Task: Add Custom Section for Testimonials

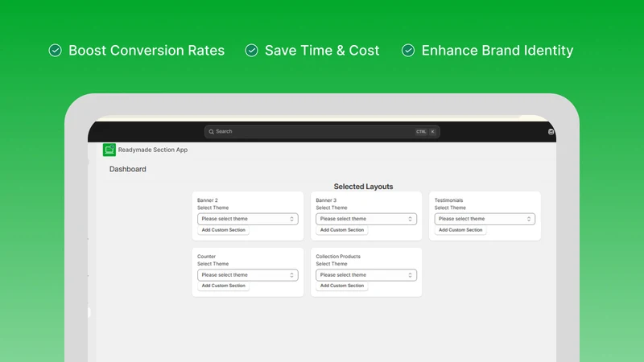Action: 460,230
